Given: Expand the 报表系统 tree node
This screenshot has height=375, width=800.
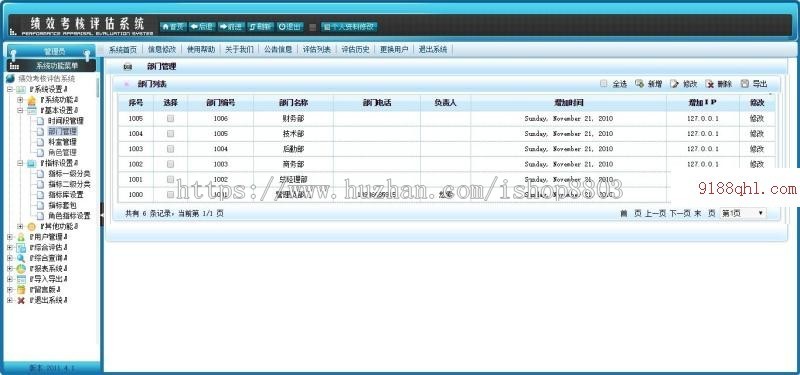Looking at the screenshot, I should point(10,269).
